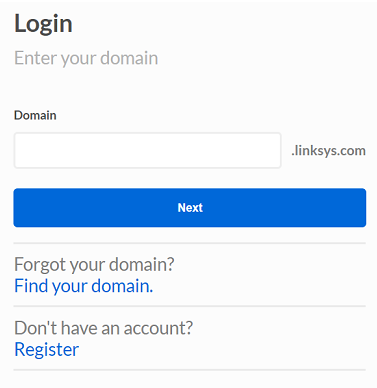Select the link under Don't have an account?

46,350
